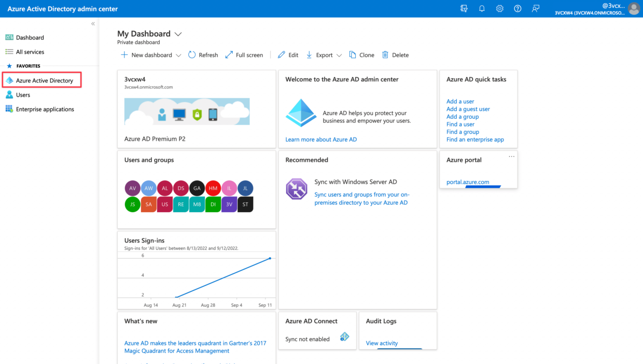Open the portal.azure.com link
643x364 pixels.
[x=469, y=182]
